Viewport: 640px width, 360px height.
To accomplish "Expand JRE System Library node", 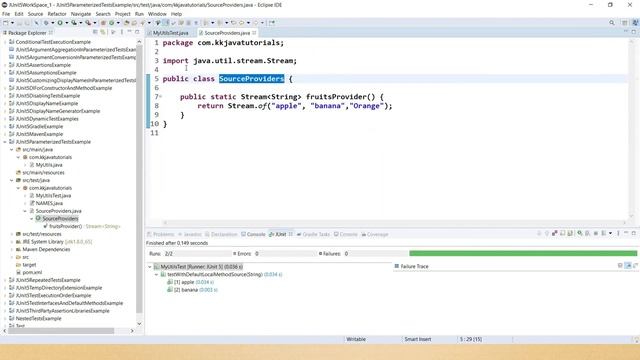I will click(12, 242).
